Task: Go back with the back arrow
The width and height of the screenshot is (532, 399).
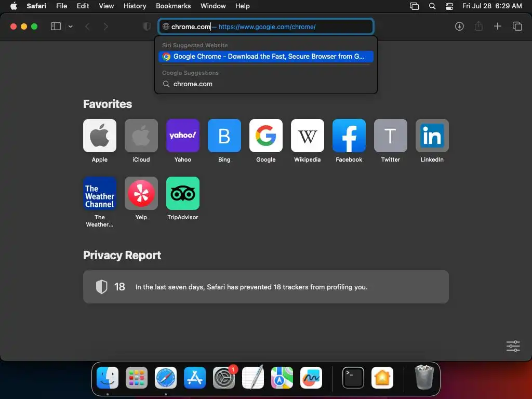Action: pos(87,26)
